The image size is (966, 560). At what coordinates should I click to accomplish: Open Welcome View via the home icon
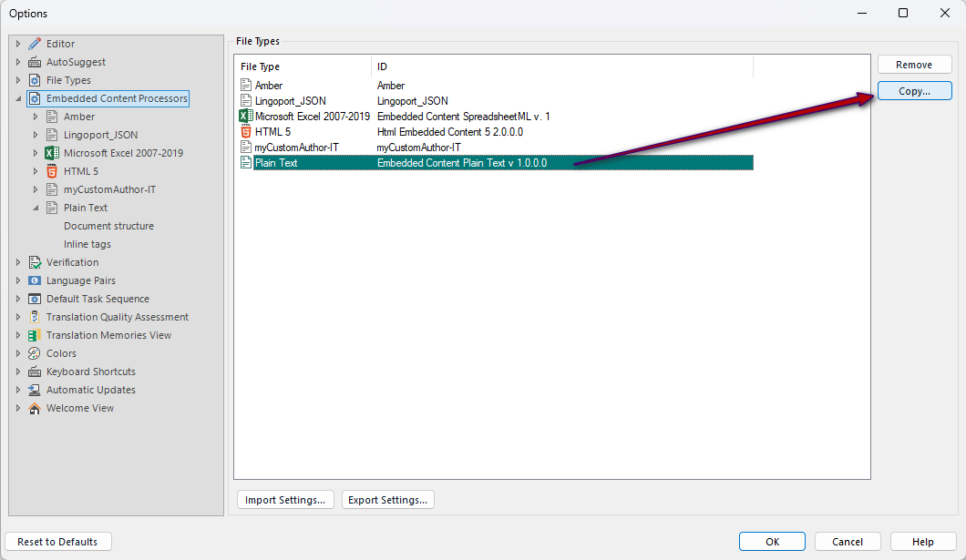(x=34, y=407)
